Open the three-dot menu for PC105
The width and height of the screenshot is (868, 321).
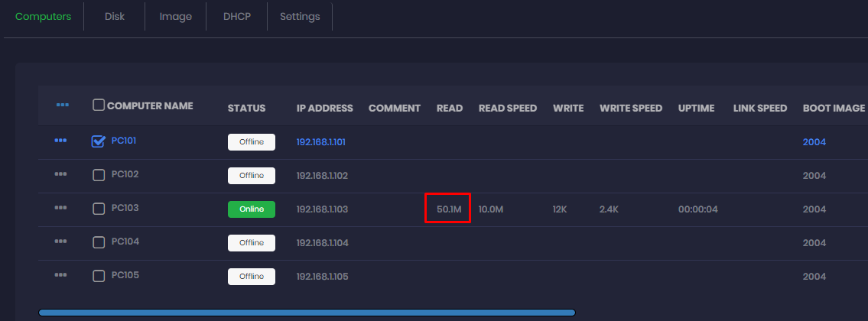60,276
